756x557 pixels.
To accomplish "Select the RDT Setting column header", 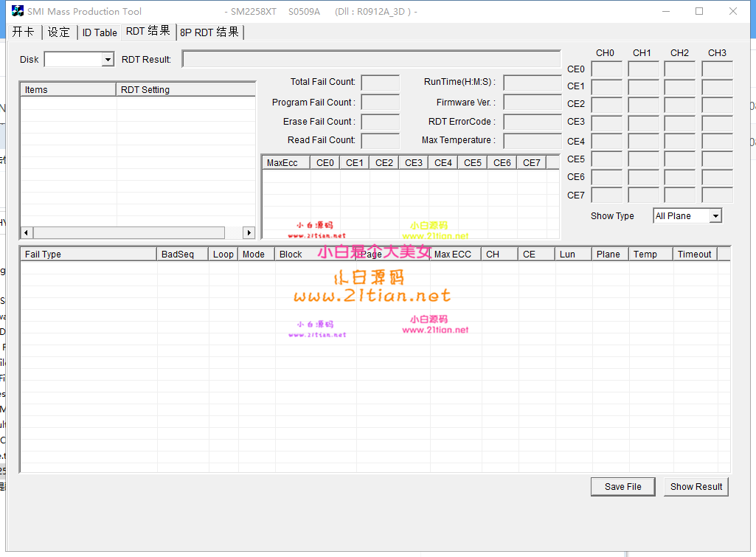I will pyautogui.click(x=185, y=90).
